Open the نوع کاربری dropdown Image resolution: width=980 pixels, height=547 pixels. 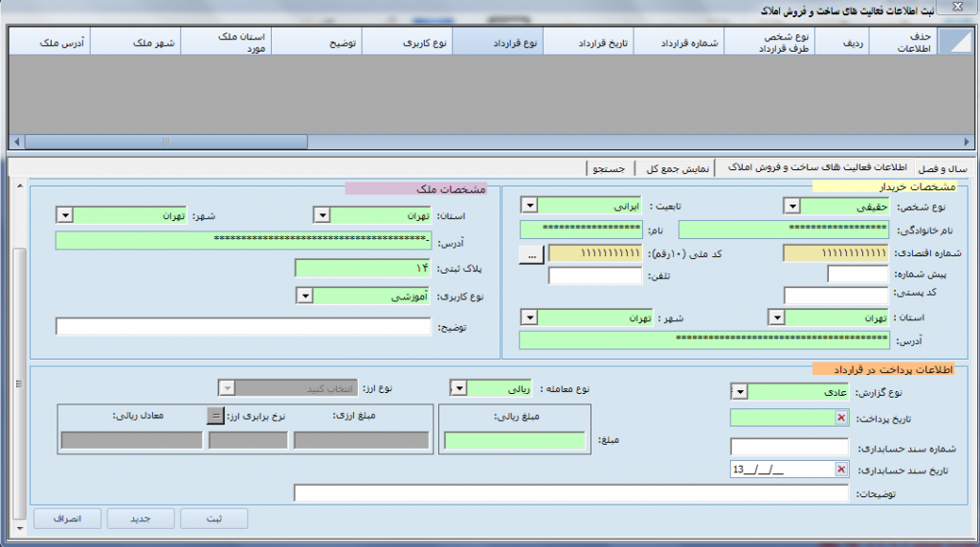(303, 296)
